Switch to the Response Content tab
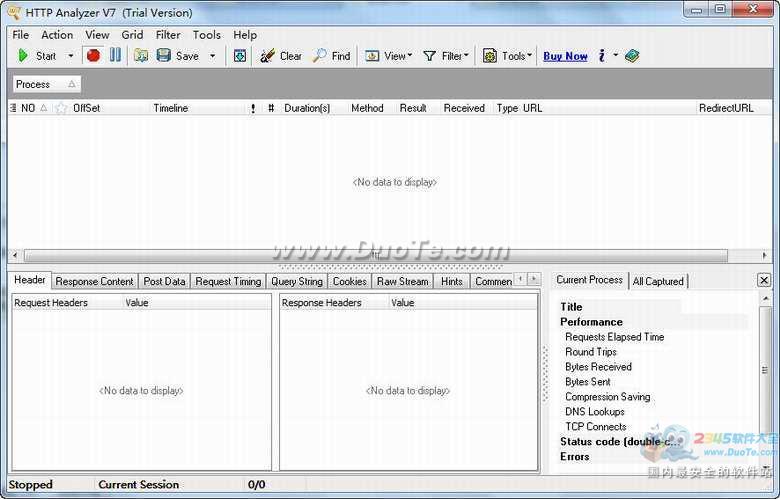This screenshot has height=499, width=780. coord(95,282)
